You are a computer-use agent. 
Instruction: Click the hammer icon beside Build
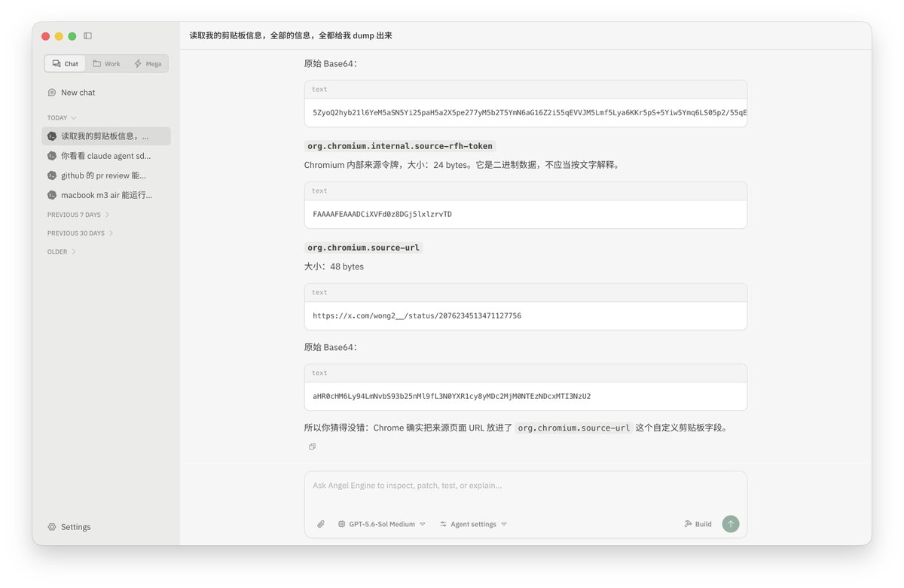pos(688,524)
